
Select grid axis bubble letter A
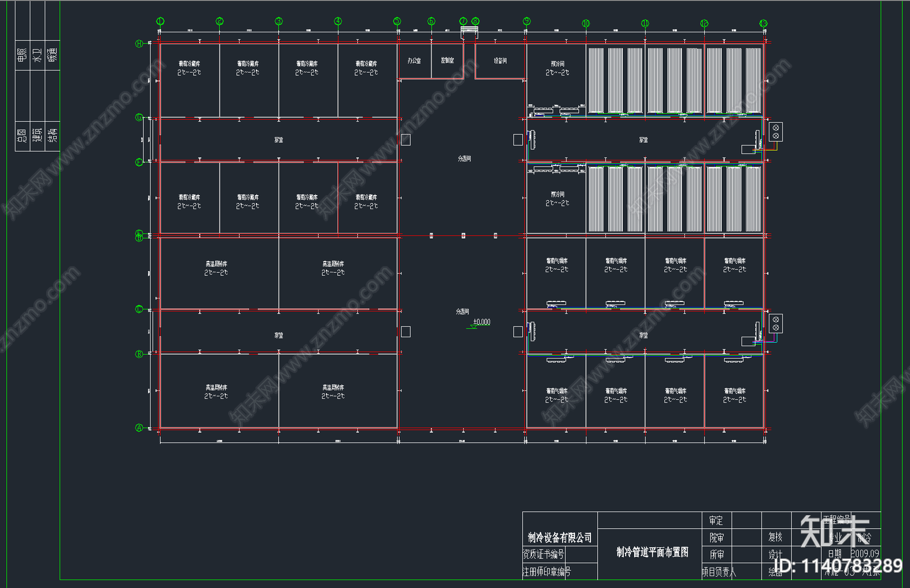(139, 428)
